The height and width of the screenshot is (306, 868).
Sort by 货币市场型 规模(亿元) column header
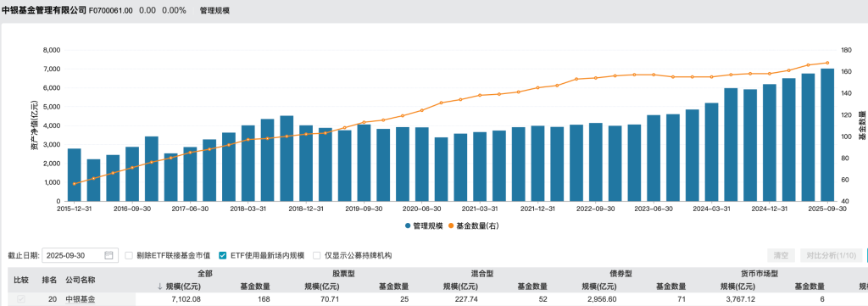point(738,287)
